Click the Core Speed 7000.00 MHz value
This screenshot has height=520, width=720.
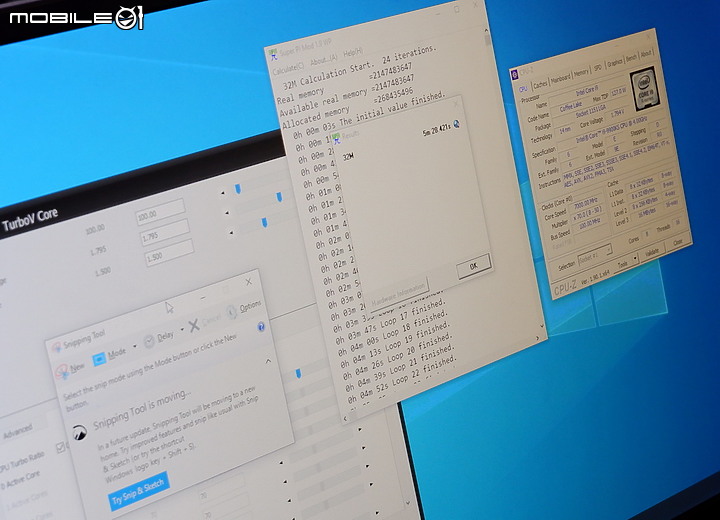coord(585,203)
